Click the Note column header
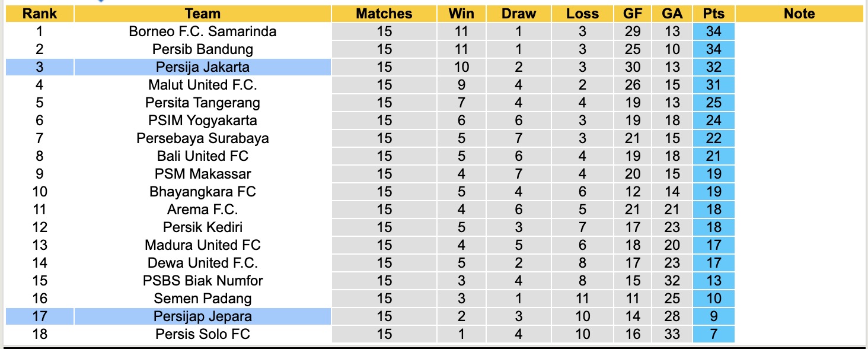Viewport: 868px width, 349px height. pyautogui.click(x=799, y=14)
